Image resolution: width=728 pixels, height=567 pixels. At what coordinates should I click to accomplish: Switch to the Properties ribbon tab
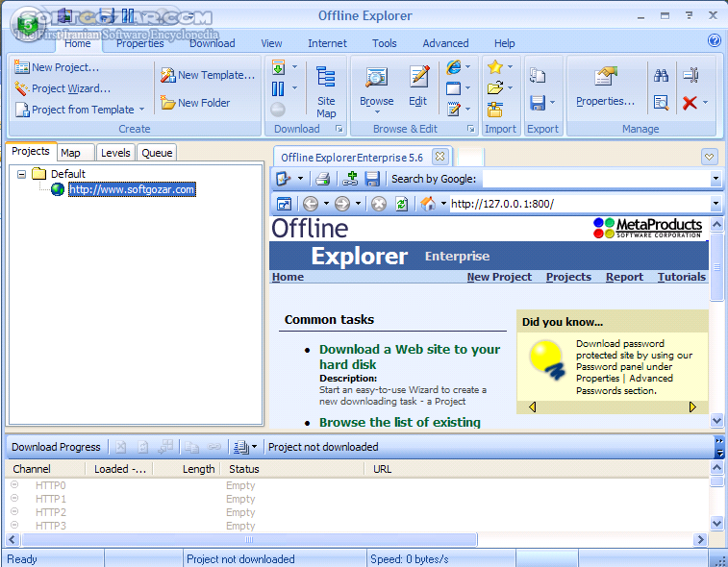click(139, 43)
